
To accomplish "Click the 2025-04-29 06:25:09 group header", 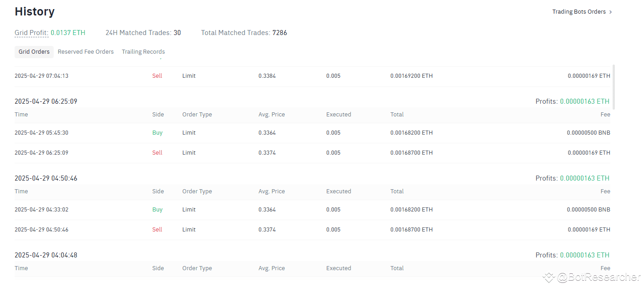I will point(46,101).
